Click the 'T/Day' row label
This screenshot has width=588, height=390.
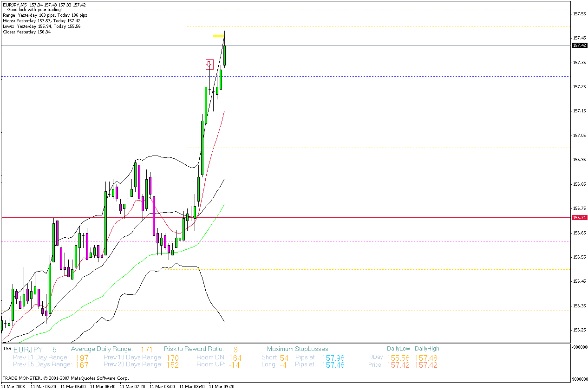[375, 357]
